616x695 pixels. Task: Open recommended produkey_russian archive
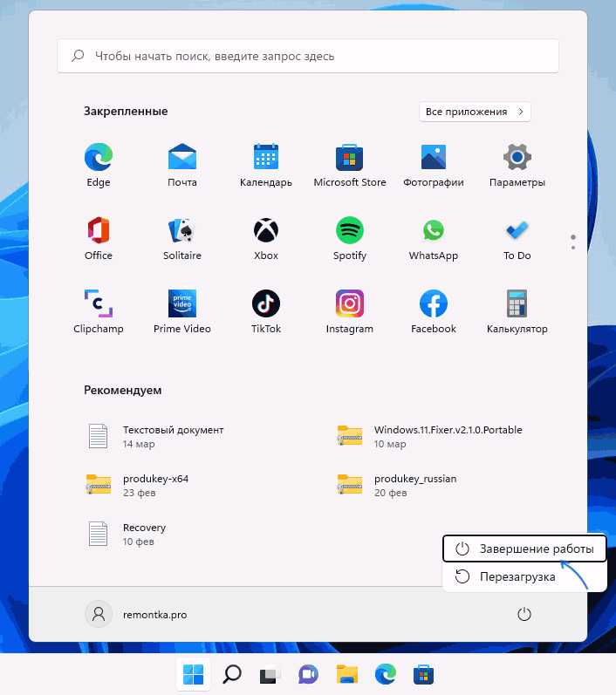coord(396,486)
